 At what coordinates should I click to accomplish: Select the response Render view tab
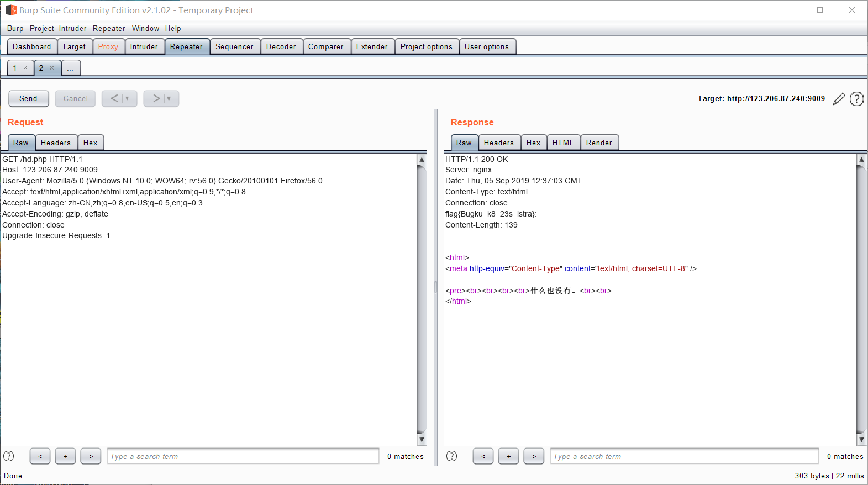pos(599,143)
